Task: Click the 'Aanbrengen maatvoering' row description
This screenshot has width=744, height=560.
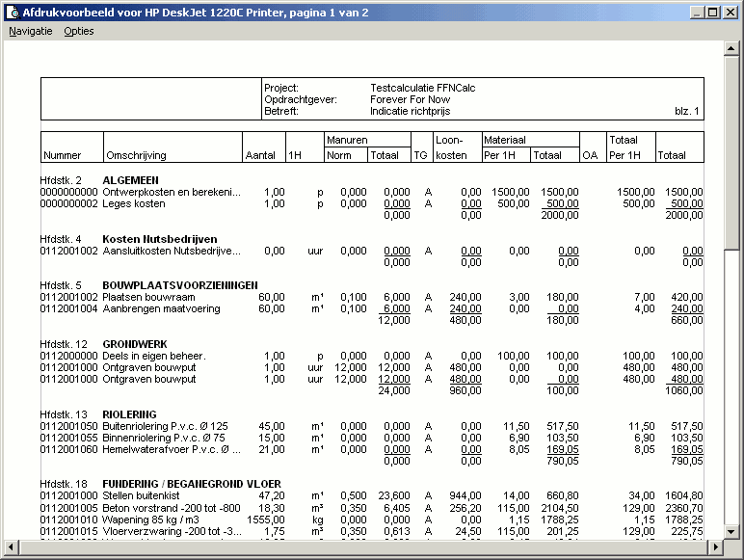Action: tap(161, 309)
